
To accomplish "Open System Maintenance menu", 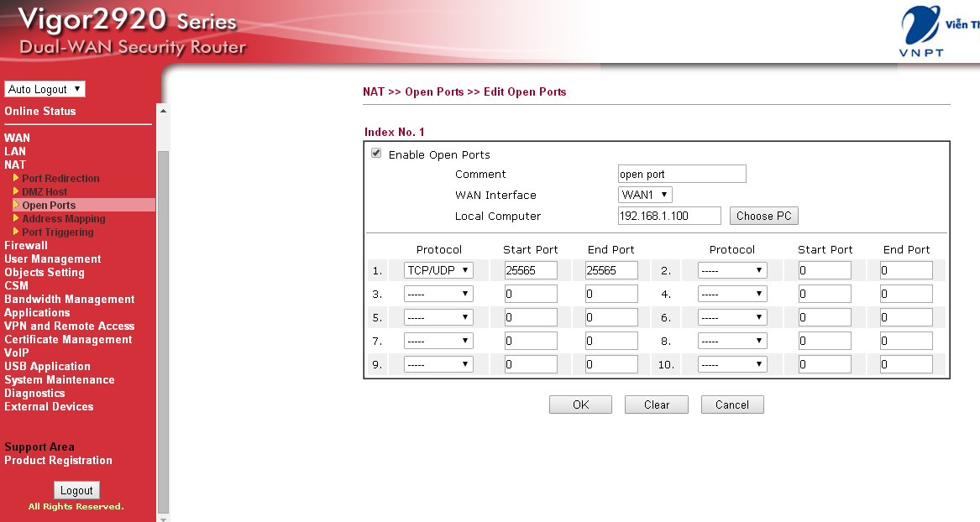I will (60, 379).
